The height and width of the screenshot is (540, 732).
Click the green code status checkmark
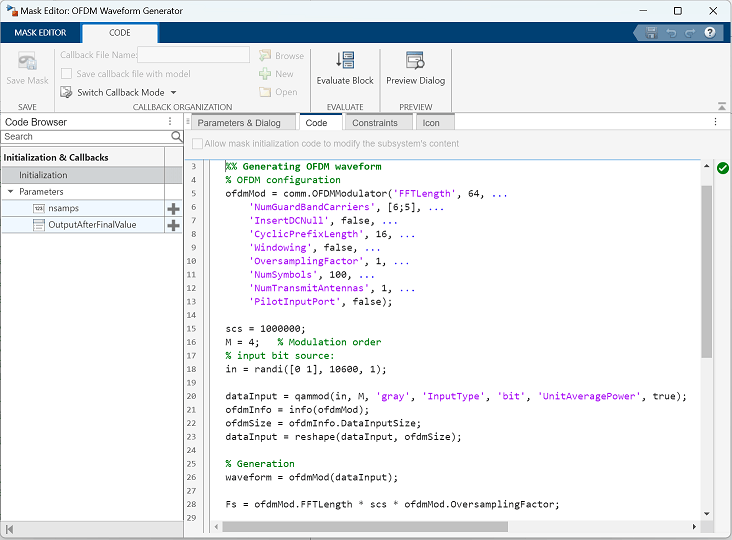click(723, 168)
